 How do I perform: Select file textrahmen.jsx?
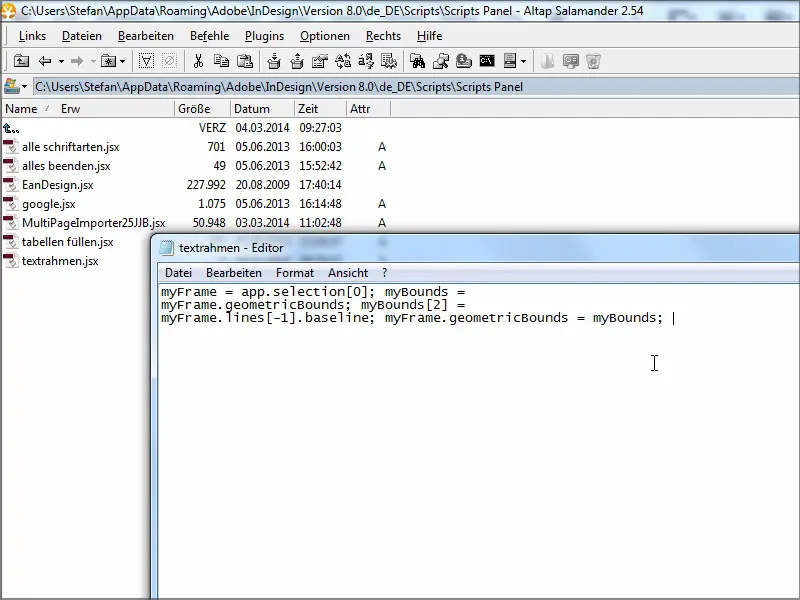point(60,261)
